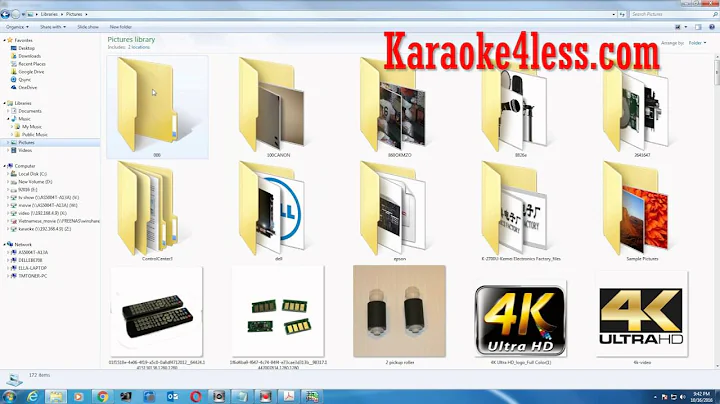720x404 pixels.
Task: Click the blue Help question mark icon
Action: (x=712, y=27)
